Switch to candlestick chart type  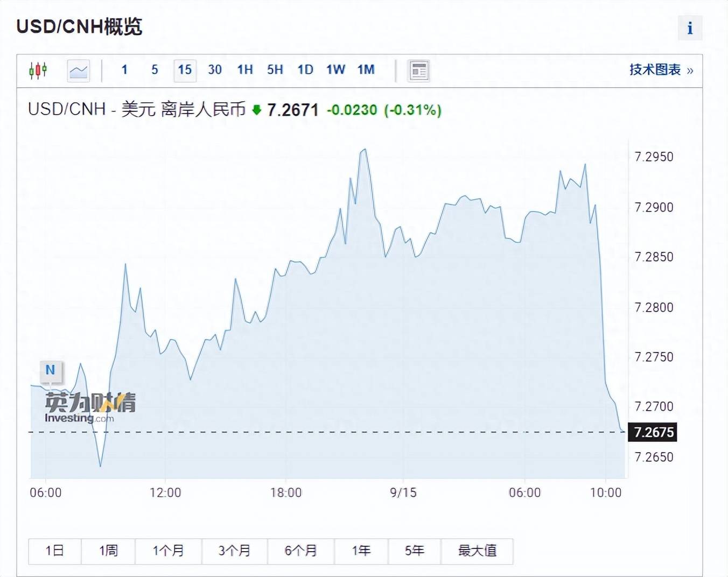pos(38,71)
